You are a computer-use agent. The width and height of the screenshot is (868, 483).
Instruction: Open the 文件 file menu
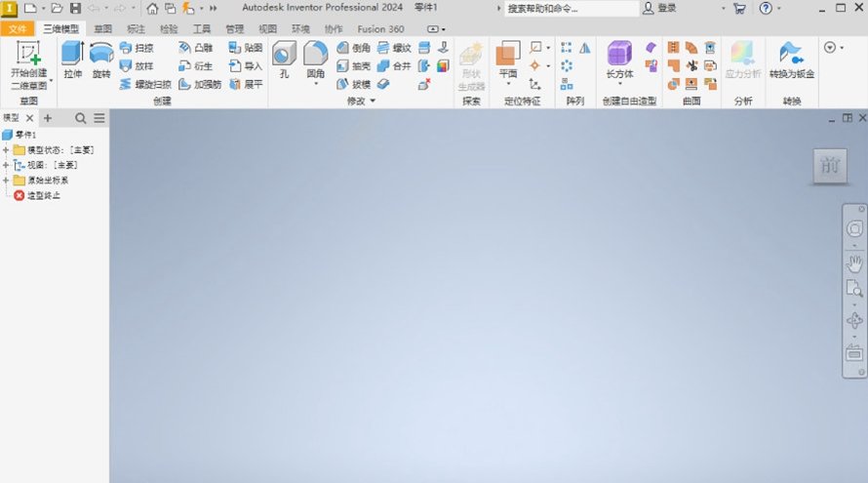(x=18, y=29)
